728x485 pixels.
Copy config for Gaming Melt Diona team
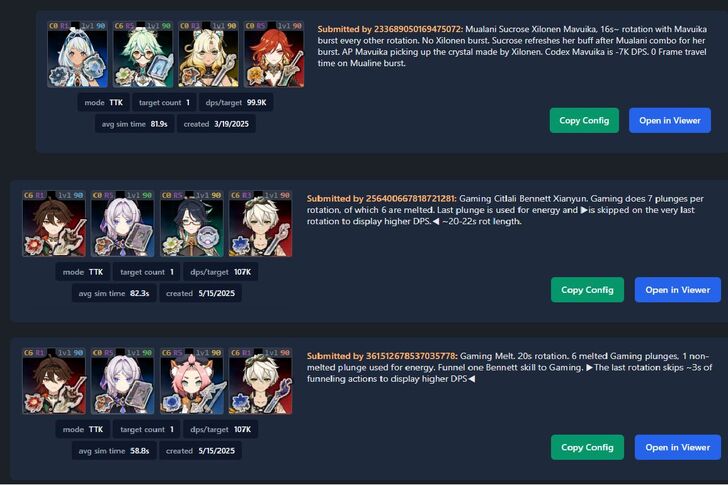click(587, 447)
